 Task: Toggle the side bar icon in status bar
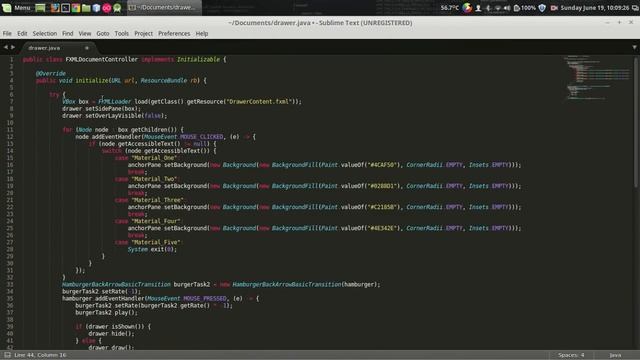click(7, 355)
